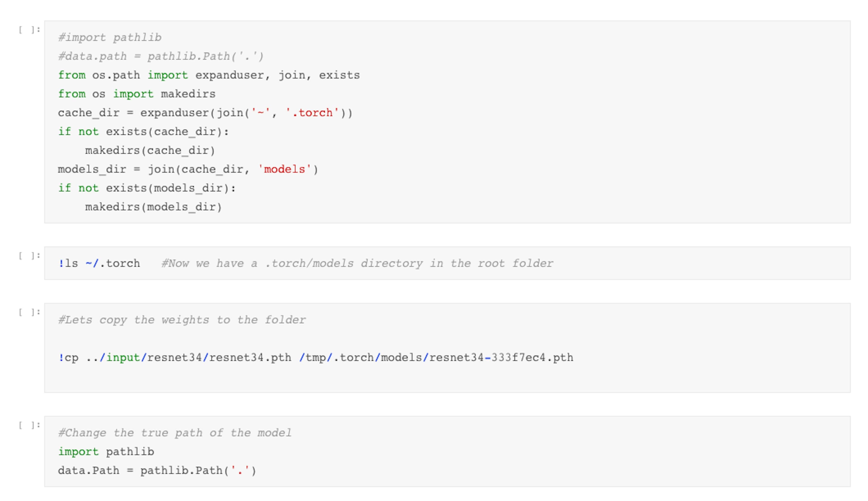Click the prompt beside the expanduser imports cell
Screen dimensions: 868x501
point(29,30)
